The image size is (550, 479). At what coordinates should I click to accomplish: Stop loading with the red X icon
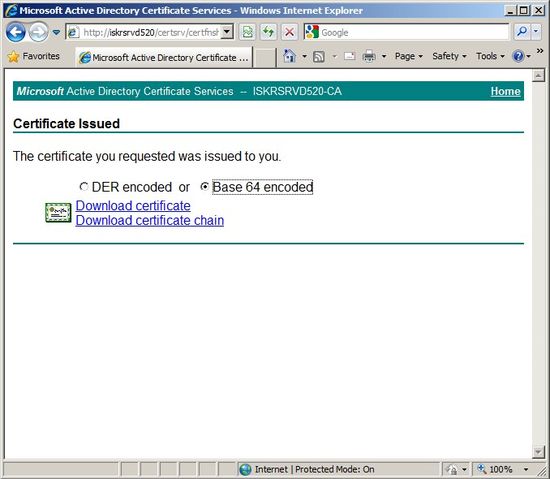pyautogui.click(x=289, y=32)
